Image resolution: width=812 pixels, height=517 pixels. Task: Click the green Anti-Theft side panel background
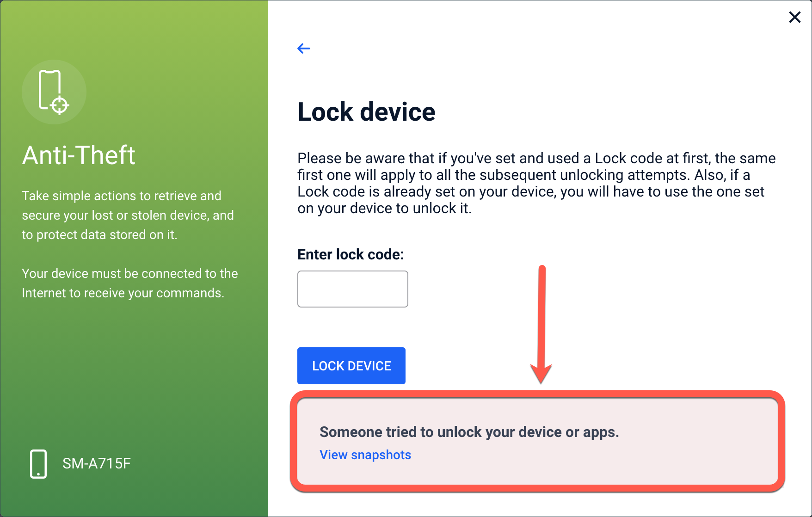(134, 370)
